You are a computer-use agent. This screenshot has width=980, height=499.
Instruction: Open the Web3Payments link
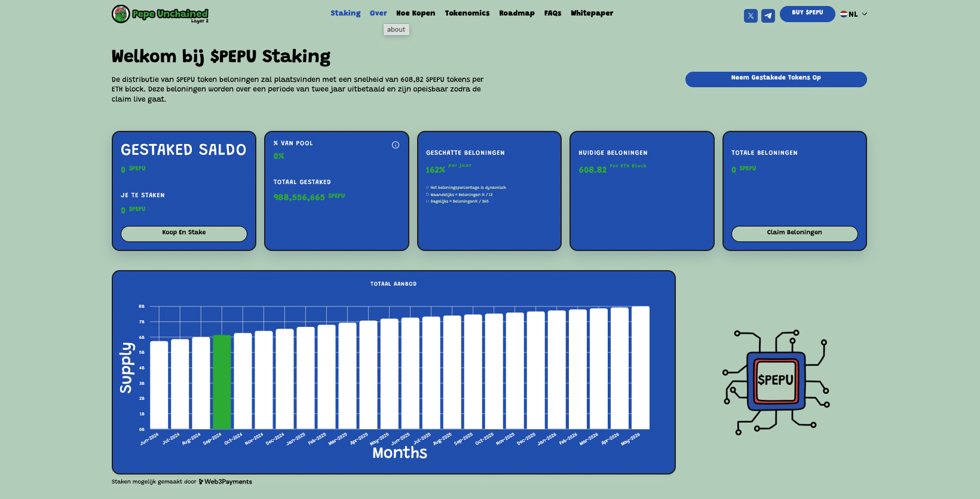(x=225, y=482)
